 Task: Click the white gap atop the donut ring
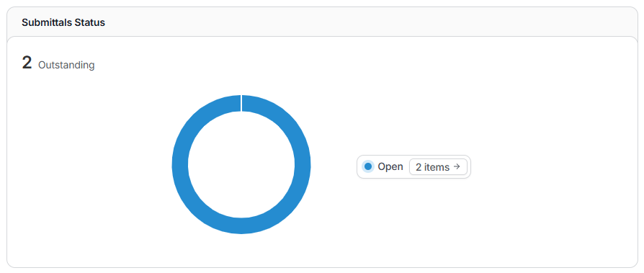(x=241, y=103)
